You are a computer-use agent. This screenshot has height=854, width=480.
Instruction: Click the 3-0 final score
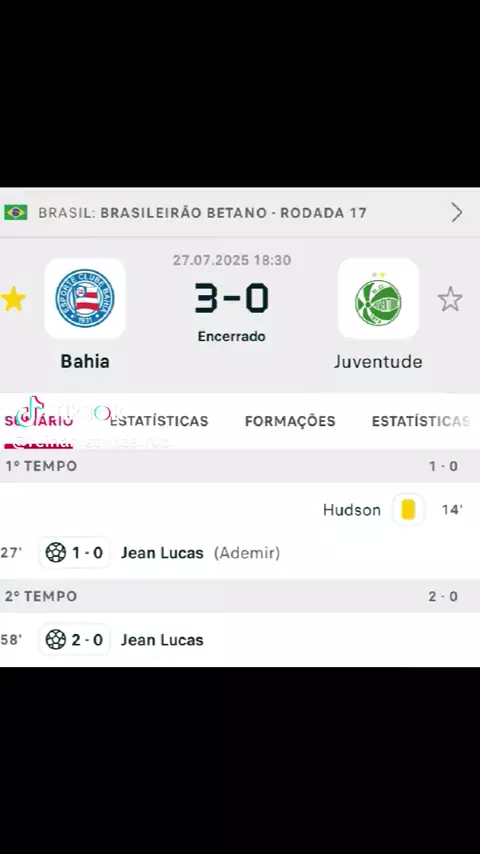coord(232,298)
